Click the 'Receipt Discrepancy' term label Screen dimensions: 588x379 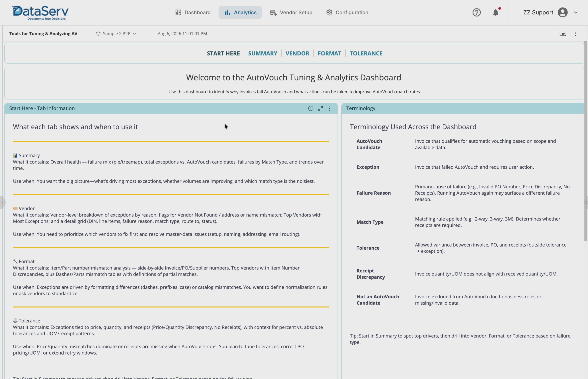tap(371, 274)
